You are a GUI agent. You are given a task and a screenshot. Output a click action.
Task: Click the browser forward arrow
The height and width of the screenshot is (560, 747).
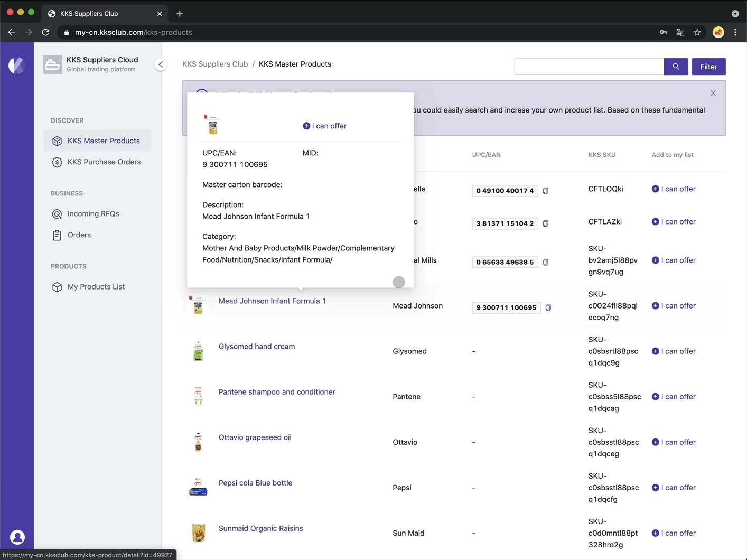[x=29, y=32]
